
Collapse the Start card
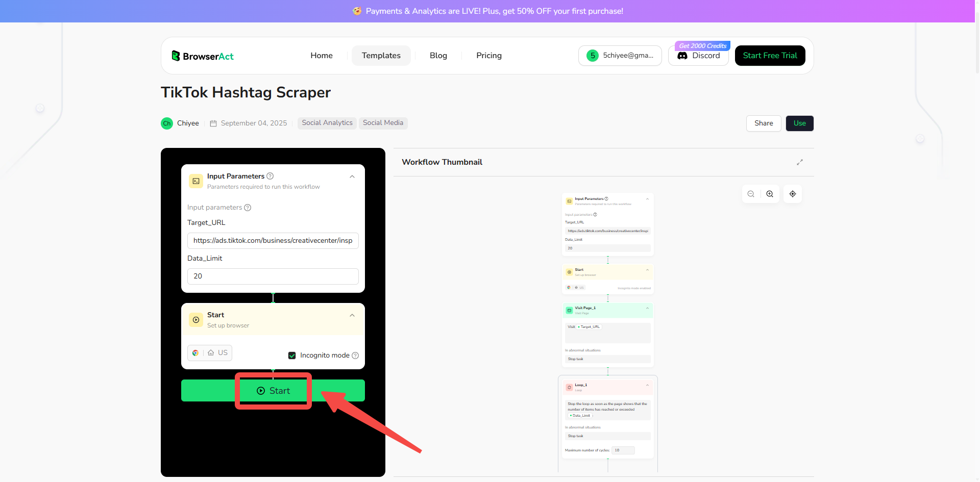(x=352, y=315)
